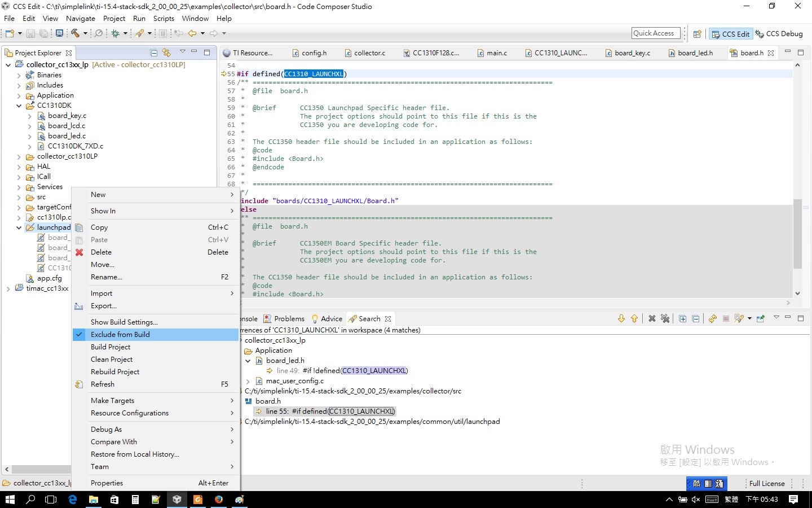This screenshot has width=812, height=508.
Task: Click the Build hammer icon in toolbar
Action: (x=75, y=33)
